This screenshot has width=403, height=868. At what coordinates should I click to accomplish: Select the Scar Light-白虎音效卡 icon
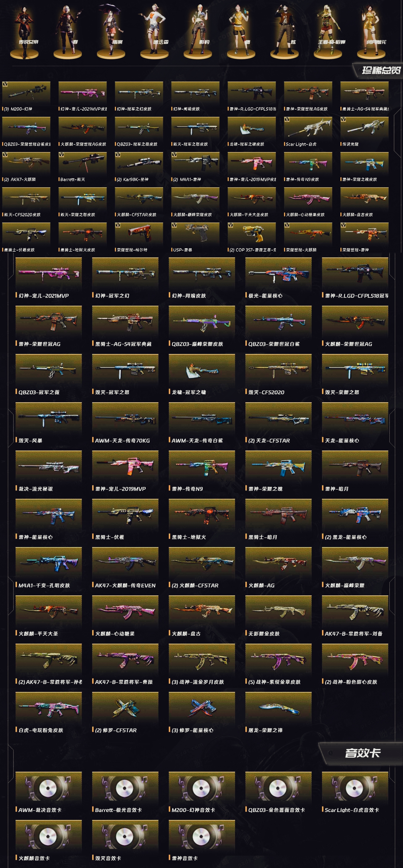tap(355, 788)
